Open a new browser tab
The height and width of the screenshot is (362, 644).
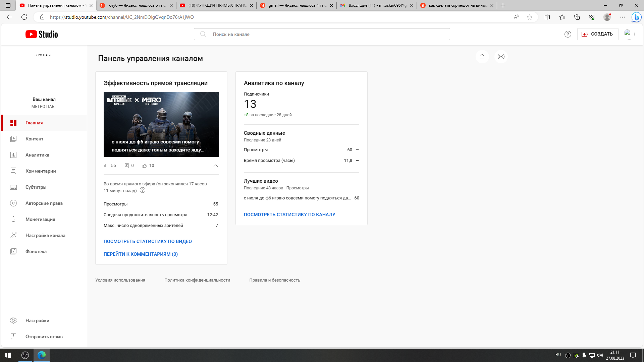point(503,5)
